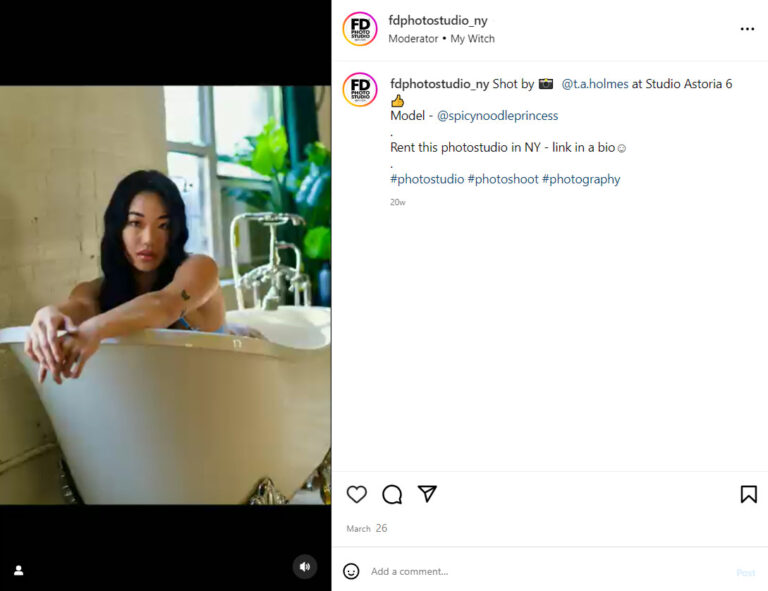
Task: Open the emoji picker in the comment box
Action: point(351,571)
